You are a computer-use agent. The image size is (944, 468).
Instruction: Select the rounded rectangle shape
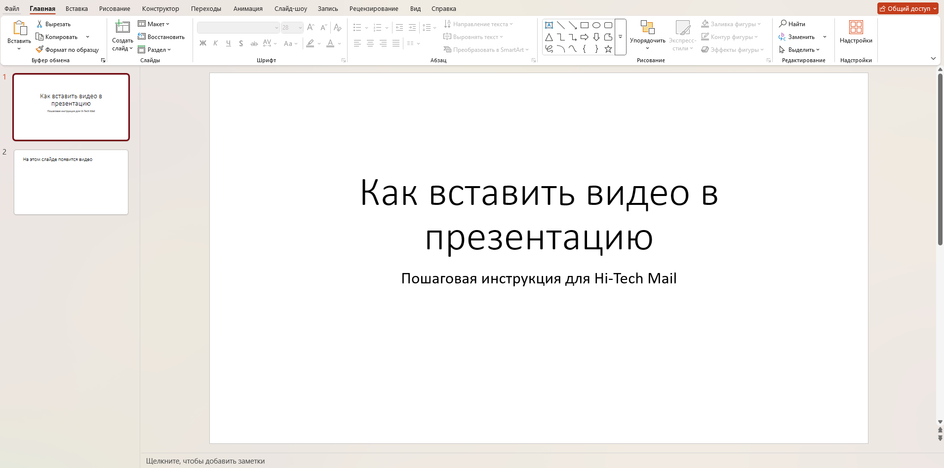(x=608, y=25)
